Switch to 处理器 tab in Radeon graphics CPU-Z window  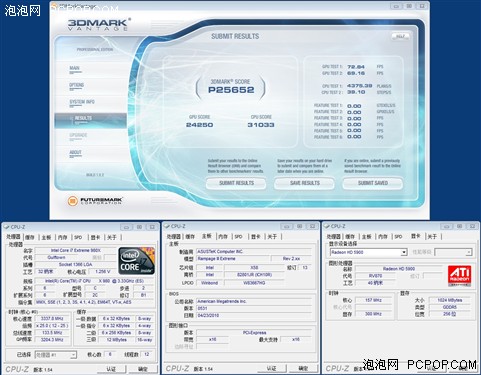tap(334, 237)
